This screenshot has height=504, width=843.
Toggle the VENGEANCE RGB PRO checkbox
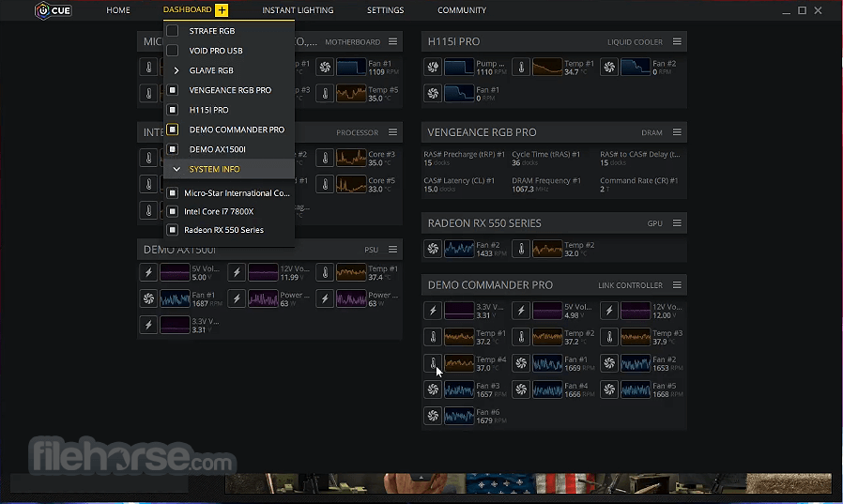(172, 90)
